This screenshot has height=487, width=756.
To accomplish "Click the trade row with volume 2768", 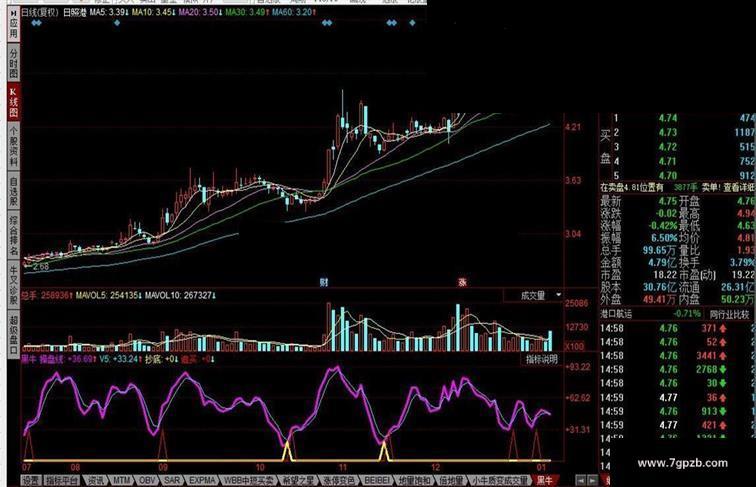I will [675, 370].
